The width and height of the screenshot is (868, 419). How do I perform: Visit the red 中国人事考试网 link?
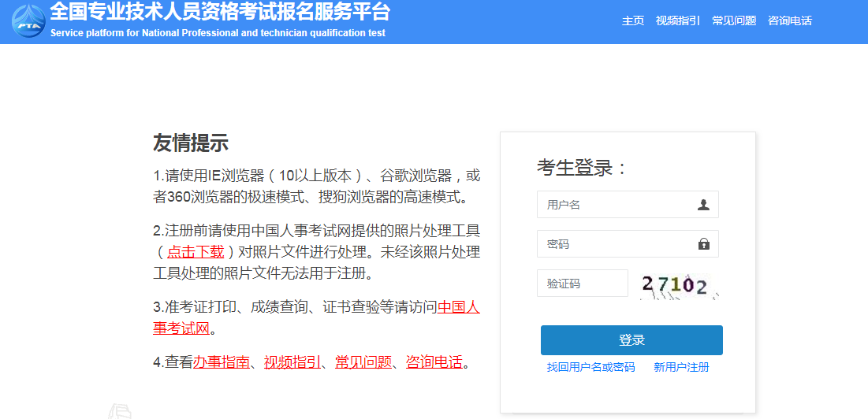click(x=458, y=307)
